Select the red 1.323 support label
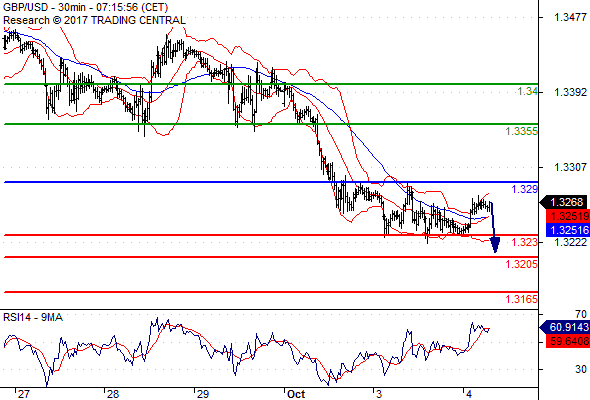This screenshot has height=400, width=590. (x=525, y=242)
